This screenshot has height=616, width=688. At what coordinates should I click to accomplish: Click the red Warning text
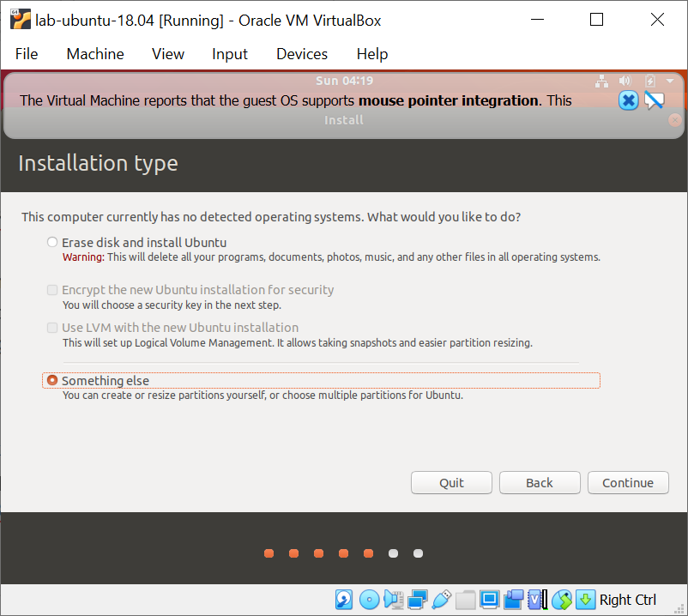(83, 257)
